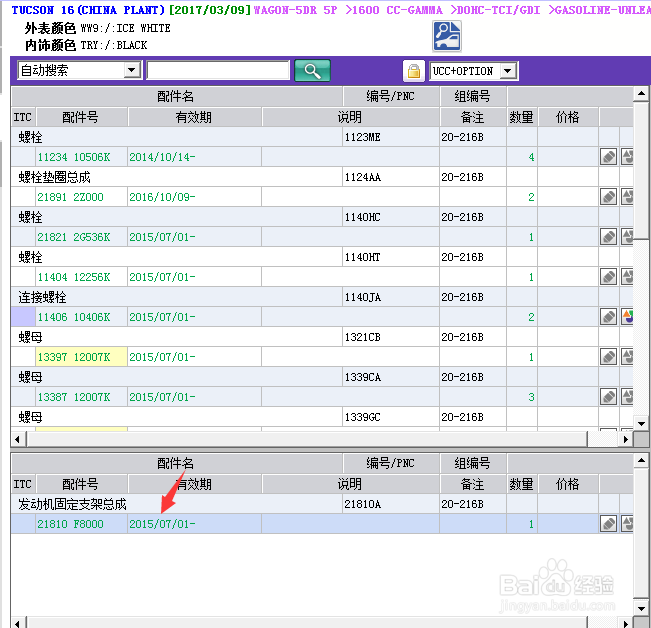This screenshot has height=628, width=651.
Task: Click PNC code 1339GC
Action: point(362,417)
